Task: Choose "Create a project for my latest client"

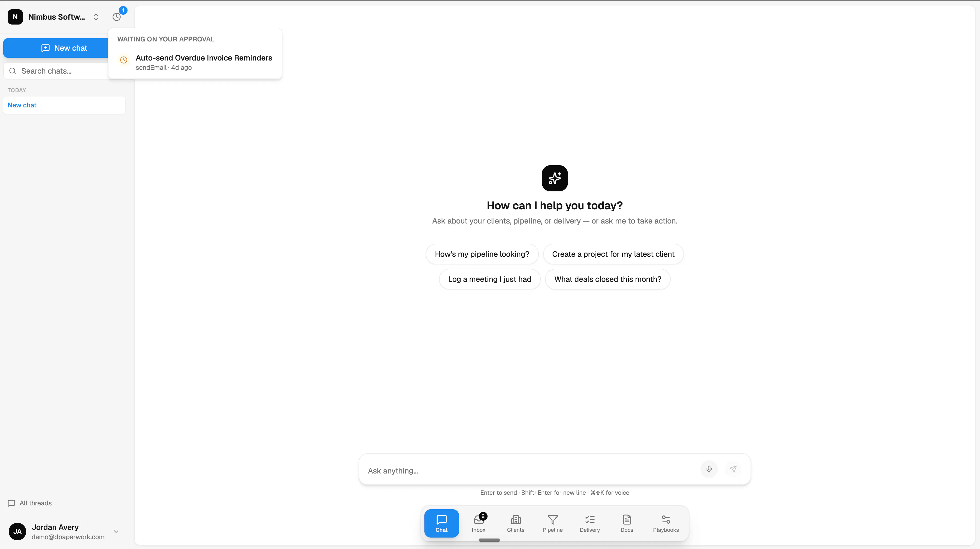Action: coord(613,254)
